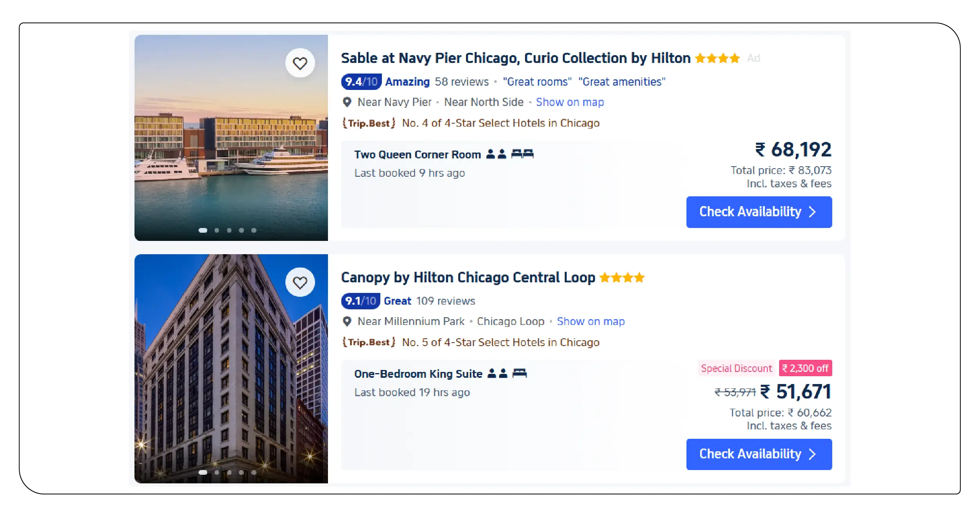Show Sable at Navy Pier on map

click(x=570, y=102)
